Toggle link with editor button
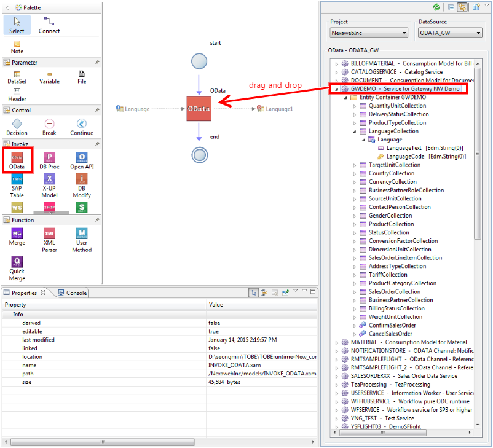Screen dimensions: 493x448 462,7
